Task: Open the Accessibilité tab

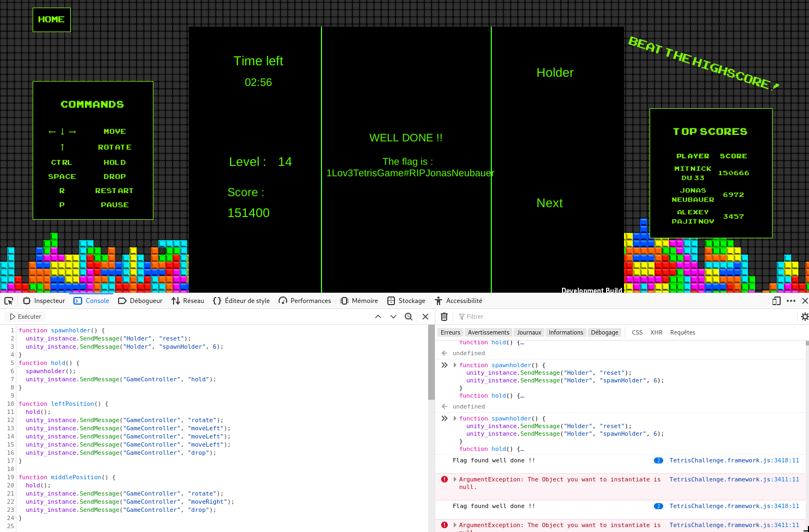Action: (x=459, y=301)
